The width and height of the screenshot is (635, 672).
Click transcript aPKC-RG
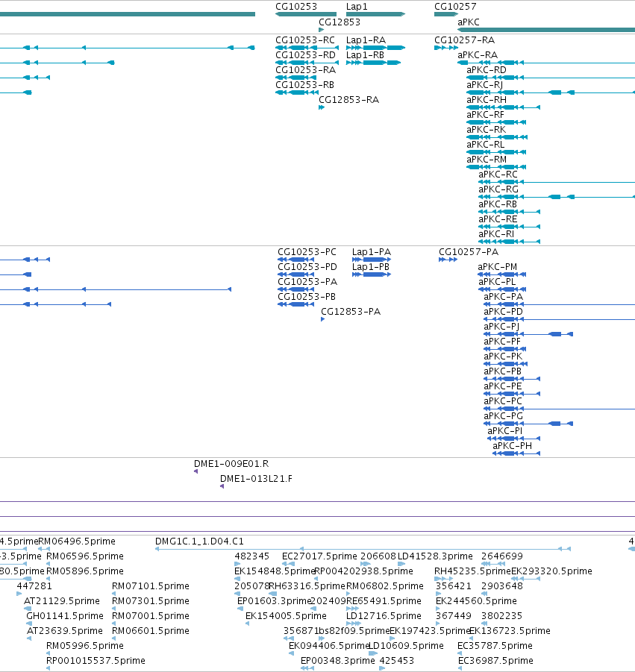498,189
